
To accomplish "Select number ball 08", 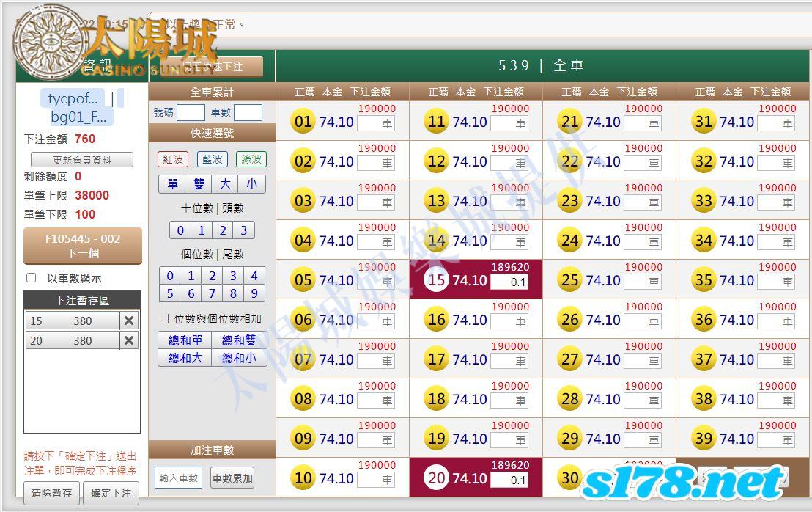I will (303, 398).
